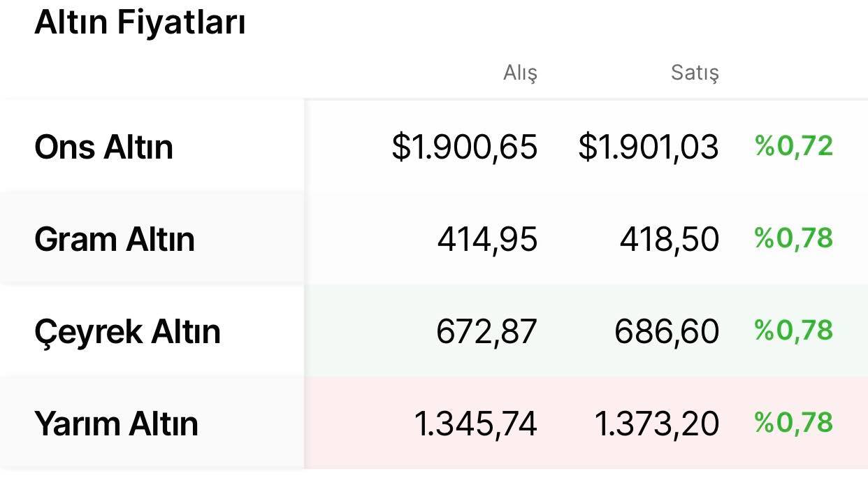Click Yarım Altın sell price 1.373,20
Image resolution: width=868 pixels, height=478 pixels.
[657, 423]
